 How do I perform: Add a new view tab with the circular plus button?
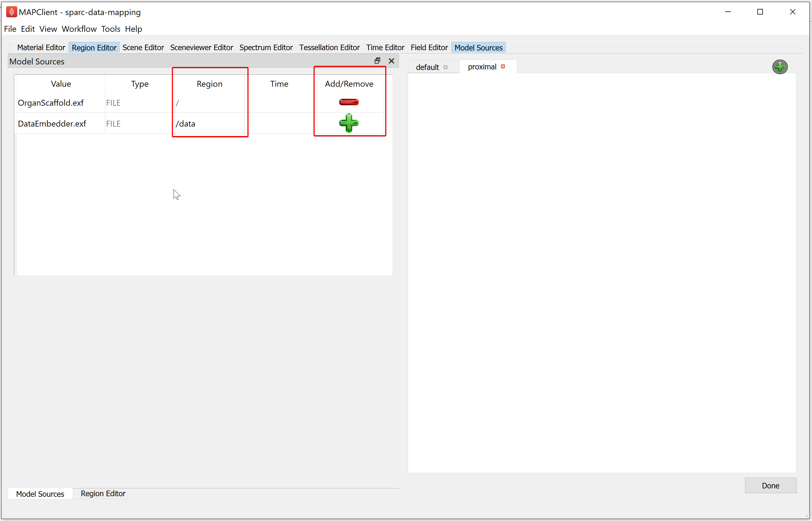[780, 67]
